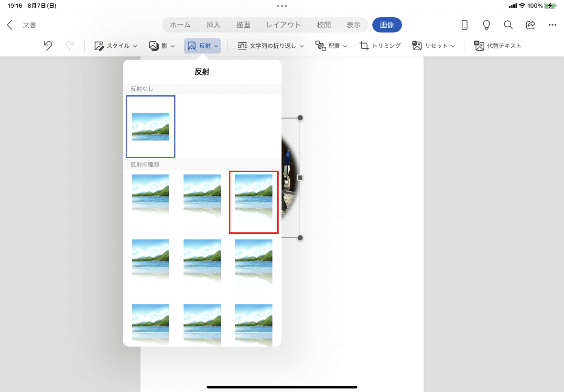Open the lightbulb Tell Me icon
Image resolution: width=564 pixels, height=392 pixels.
486,25
